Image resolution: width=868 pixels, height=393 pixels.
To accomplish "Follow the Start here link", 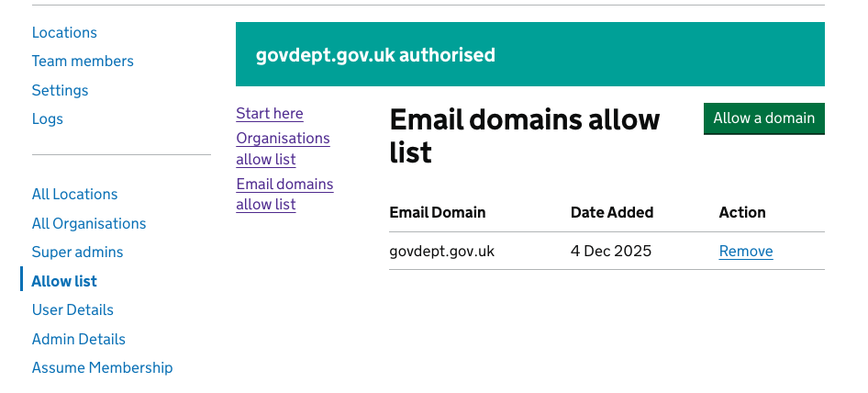I will 270,113.
